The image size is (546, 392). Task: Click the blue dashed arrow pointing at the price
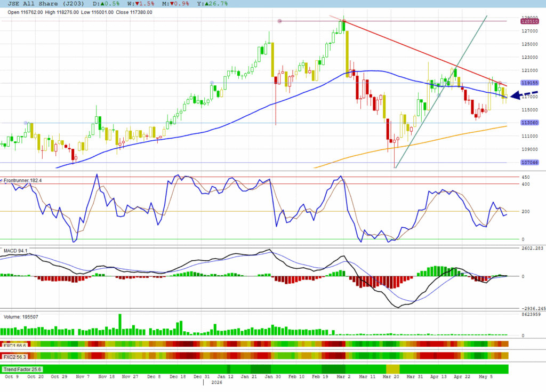[x=524, y=95]
